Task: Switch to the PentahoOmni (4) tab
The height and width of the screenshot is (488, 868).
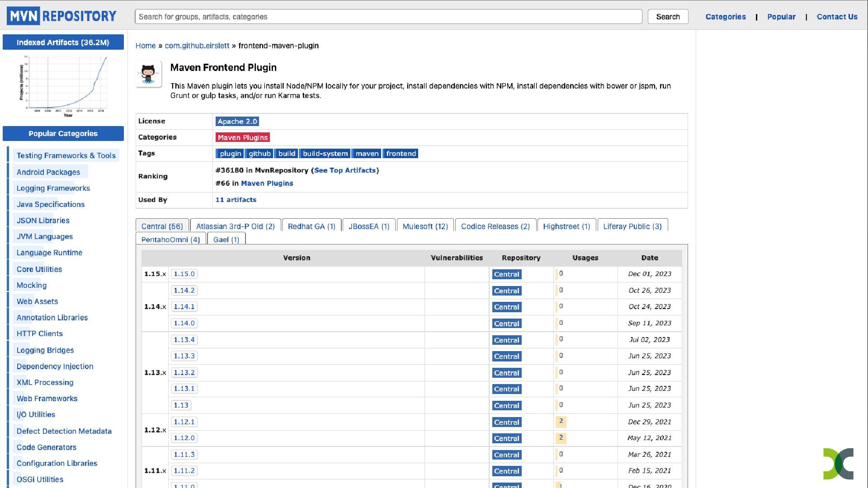Action: coord(171,239)
